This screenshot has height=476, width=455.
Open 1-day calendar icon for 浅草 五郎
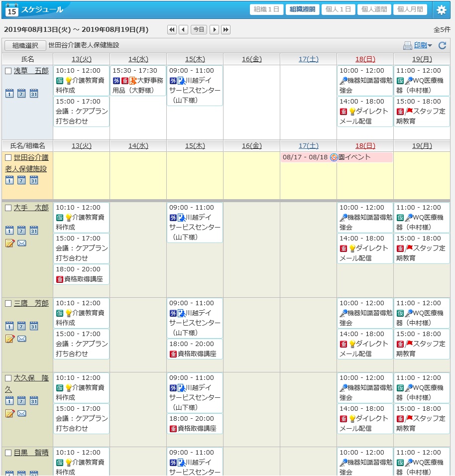(9, 94)
